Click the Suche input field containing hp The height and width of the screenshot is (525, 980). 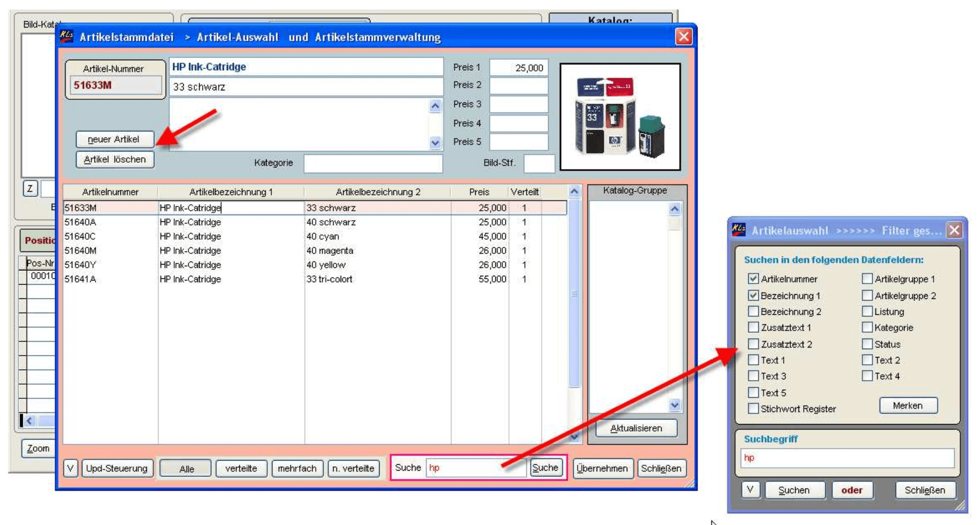(x=476, y=467)
